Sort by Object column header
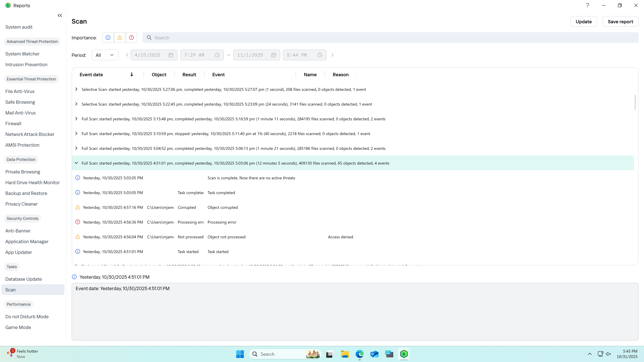 [x=159, y=74]
